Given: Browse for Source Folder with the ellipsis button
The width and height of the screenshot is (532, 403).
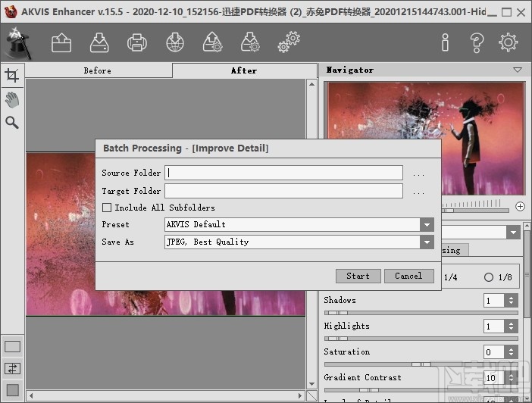Looking at the screenshot, I should 418,173.
